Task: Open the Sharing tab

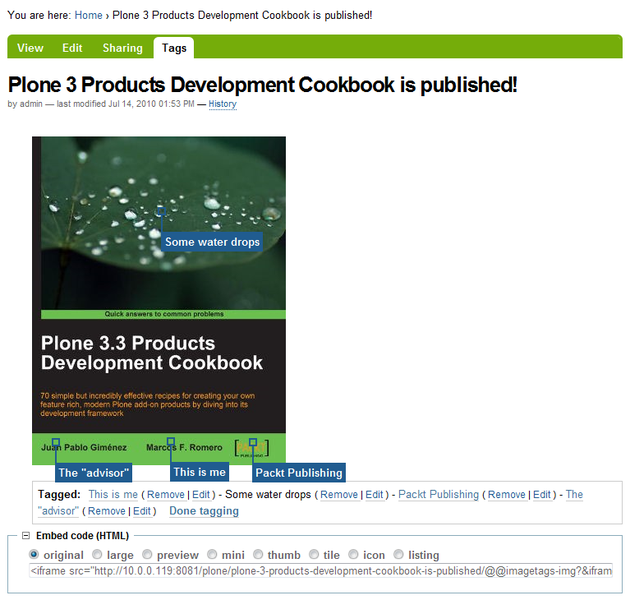Action: (122, 48)
